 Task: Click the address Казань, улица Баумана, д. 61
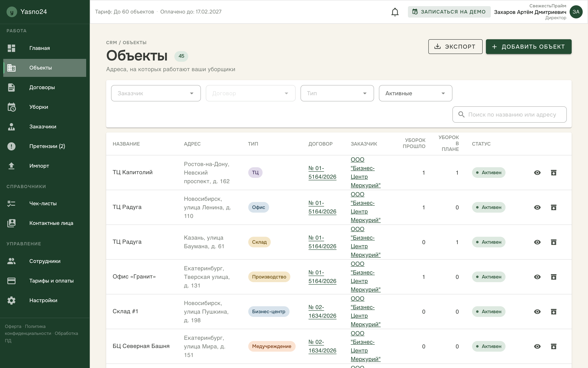[204, 242]
